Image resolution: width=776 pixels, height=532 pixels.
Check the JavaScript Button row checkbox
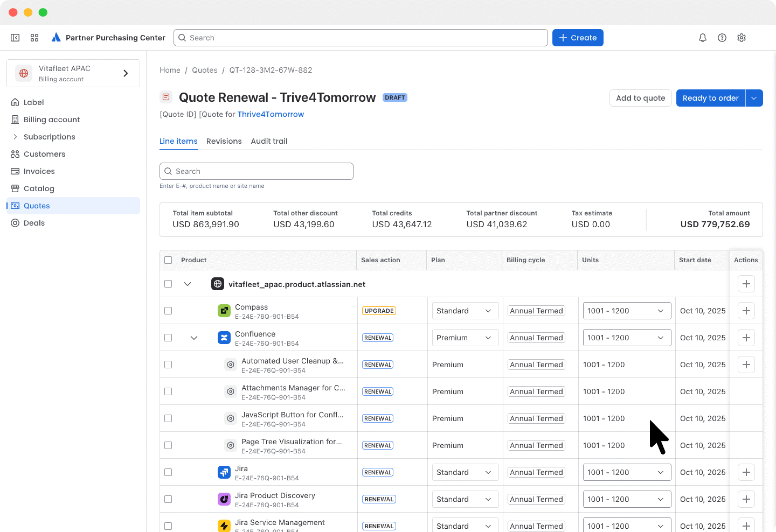[x=168, y=418]
